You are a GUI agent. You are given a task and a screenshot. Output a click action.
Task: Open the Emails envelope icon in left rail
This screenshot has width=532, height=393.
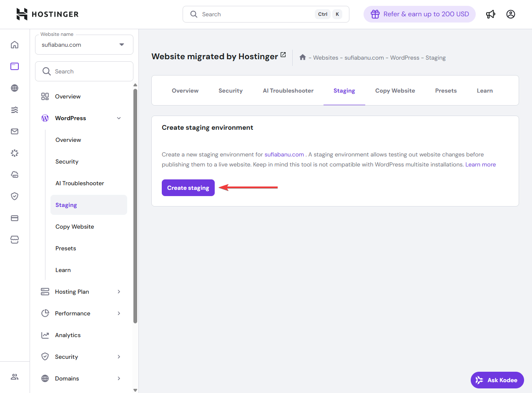tap(15, 131)
